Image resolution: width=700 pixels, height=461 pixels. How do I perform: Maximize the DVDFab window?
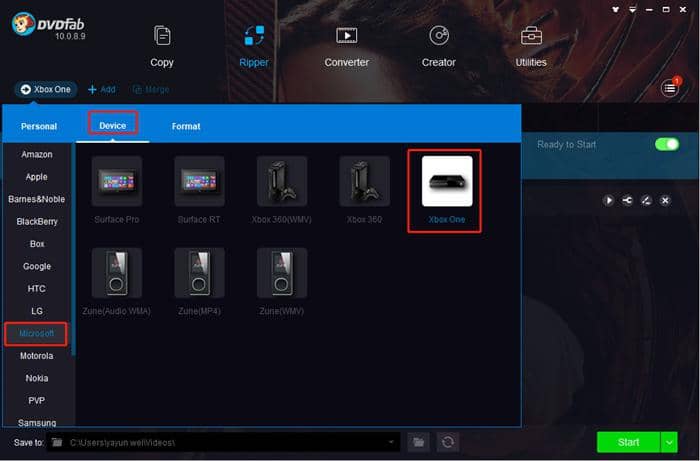pos(666,9)
